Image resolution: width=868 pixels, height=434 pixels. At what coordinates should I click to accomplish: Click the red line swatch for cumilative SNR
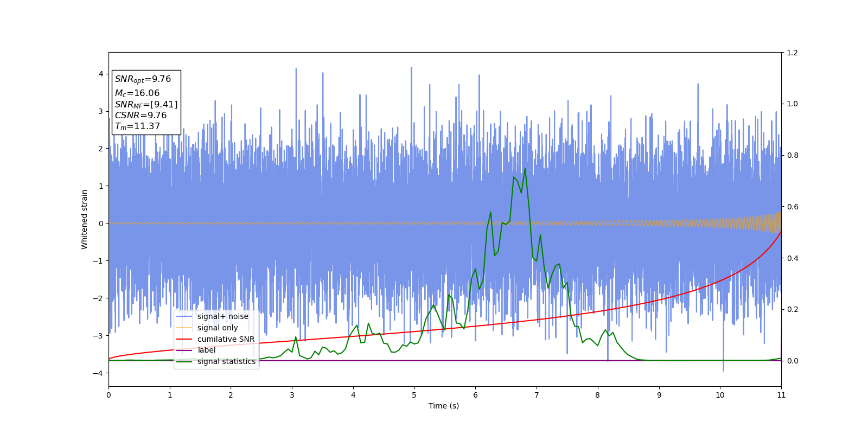pyautogui.click(x=184, y=339)
